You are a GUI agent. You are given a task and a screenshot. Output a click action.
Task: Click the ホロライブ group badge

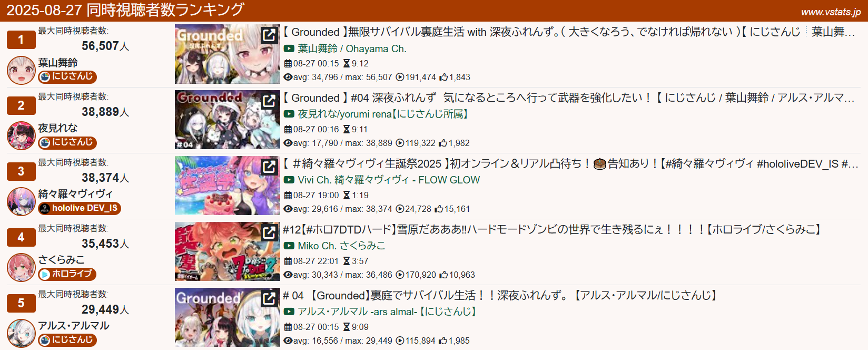(x=67, y=274)
